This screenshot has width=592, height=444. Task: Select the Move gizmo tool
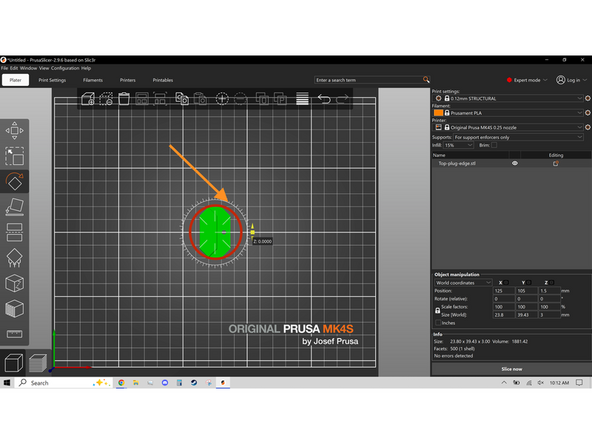click(x=14, y=131)
